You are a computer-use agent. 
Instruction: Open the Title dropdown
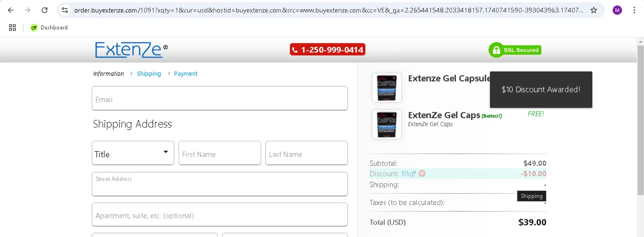(133, 153)
